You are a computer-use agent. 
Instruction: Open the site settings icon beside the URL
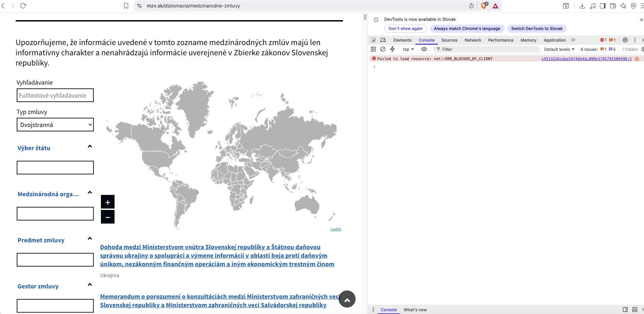[x=139, y=6]
